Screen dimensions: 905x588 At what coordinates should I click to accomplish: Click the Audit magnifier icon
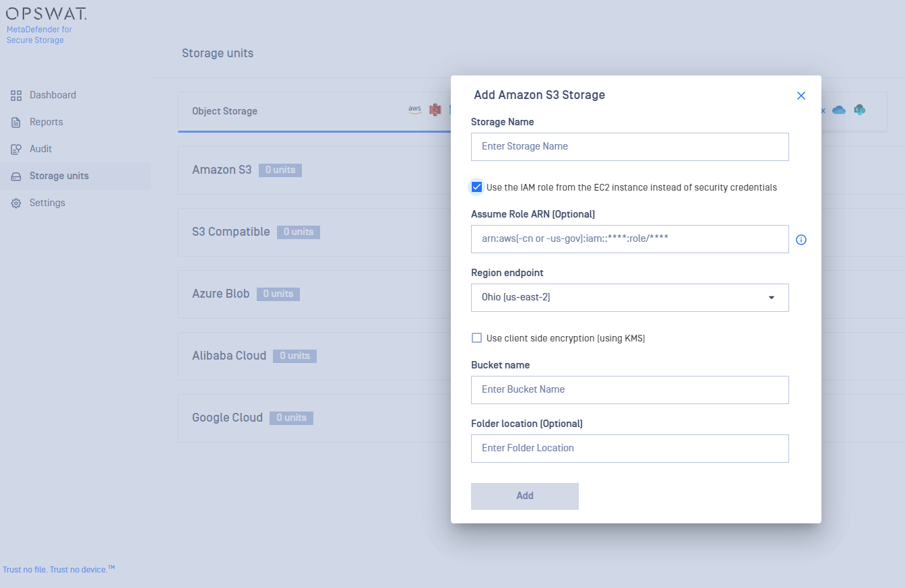16,150
